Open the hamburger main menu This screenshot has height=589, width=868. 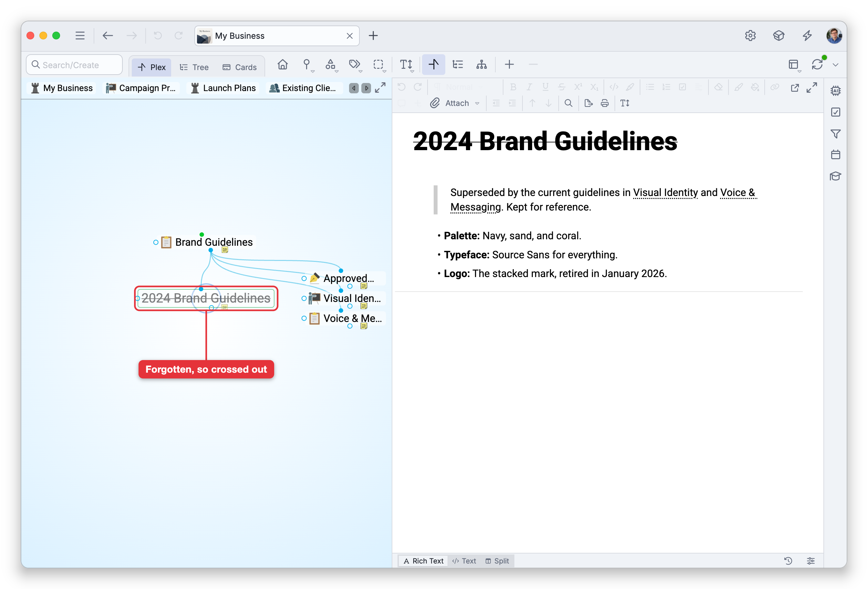pos(80,36)
